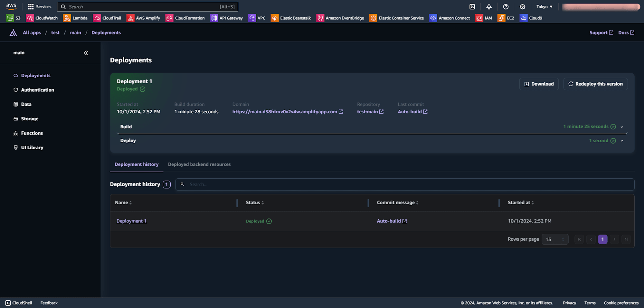Click the last page arrow
644x308 pixels.
click(x=626, y=239)
